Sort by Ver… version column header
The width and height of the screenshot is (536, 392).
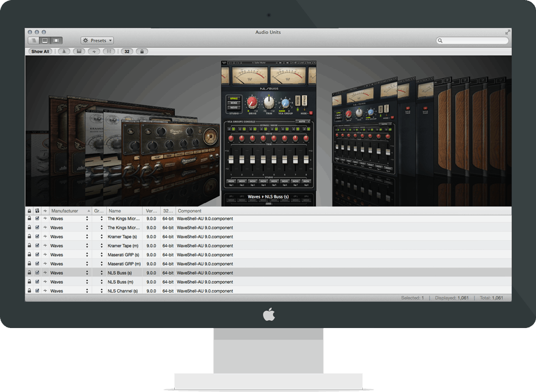(151, 211)
